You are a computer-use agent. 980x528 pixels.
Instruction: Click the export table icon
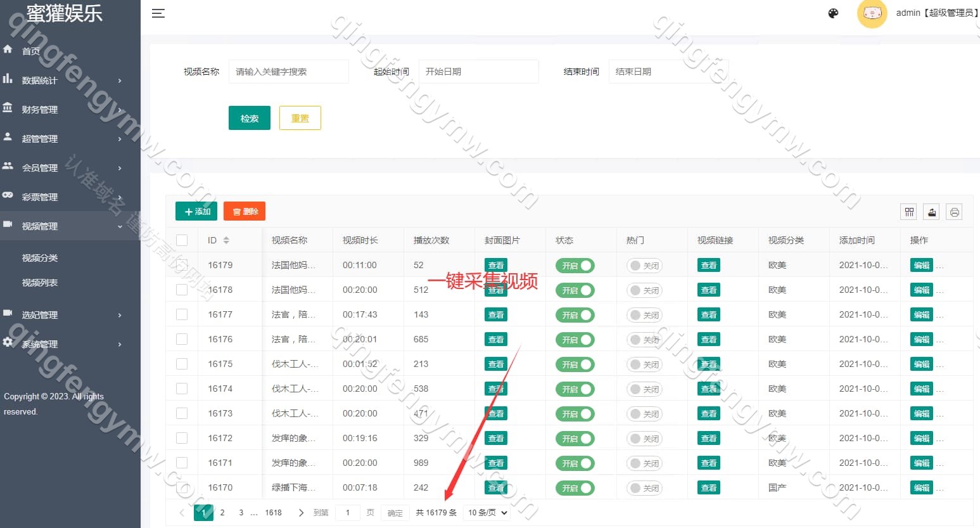(931, 212)
